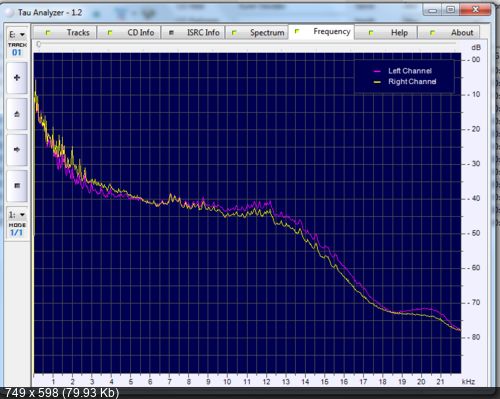Image resolution: width=500 pixels, height=399 pixels.
Task: Click the progress slider handle above graph
Action: coord(39,44)
